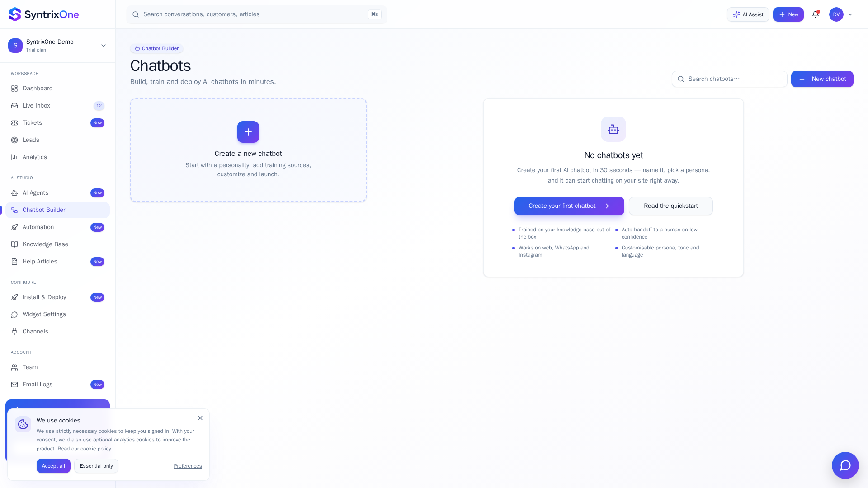Click the New badge beside Email Logs
The width and height of the screenshot is (868, 488).
97,385
